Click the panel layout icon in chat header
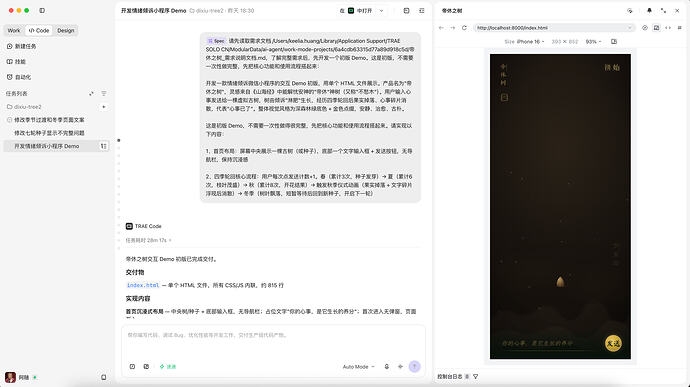The image size is (690, 387). point(406,11)
